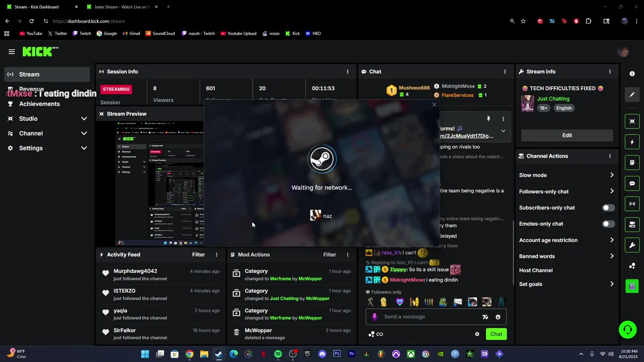Select Stream in the left sidebar
The height and width of the screenshot is (362, 644).
pos(46,74)
